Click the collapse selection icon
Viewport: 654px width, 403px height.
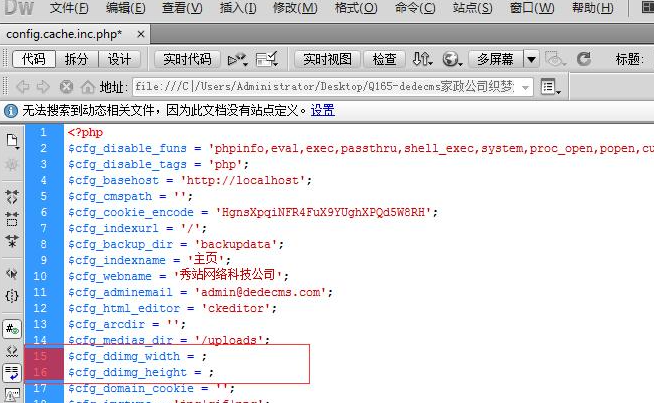pyautogui.click(x=12, y=218)
